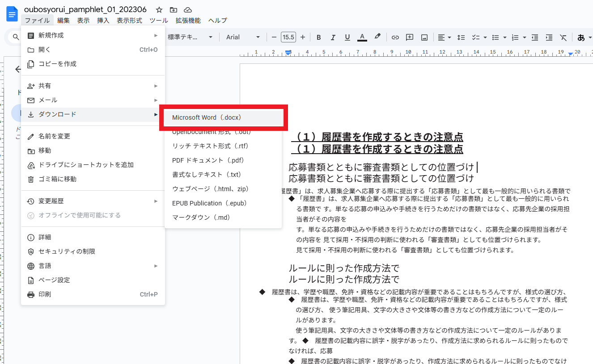Choose 移動 in File menu
The height and width of the screenshot is (364, 593).
click(x=93, y=151)
